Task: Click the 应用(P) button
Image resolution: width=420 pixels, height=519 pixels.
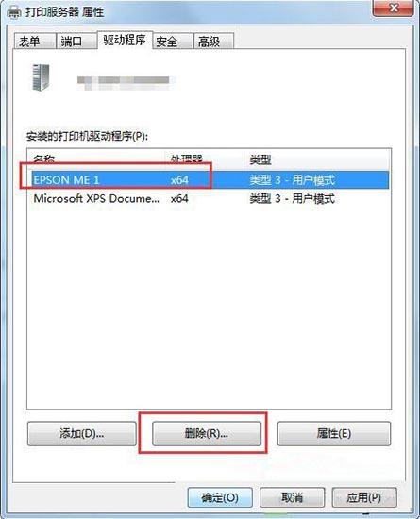Action: click(x=364, y=497)
